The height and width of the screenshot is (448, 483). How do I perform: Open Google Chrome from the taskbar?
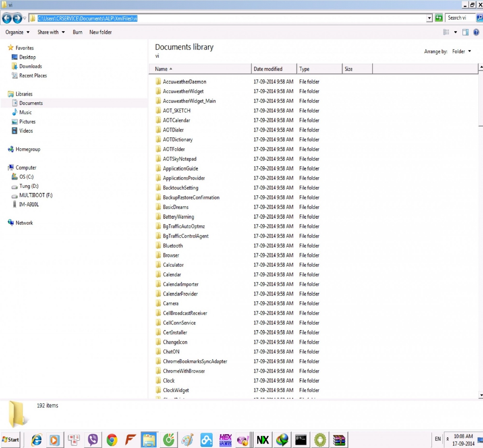pos(112,440)
